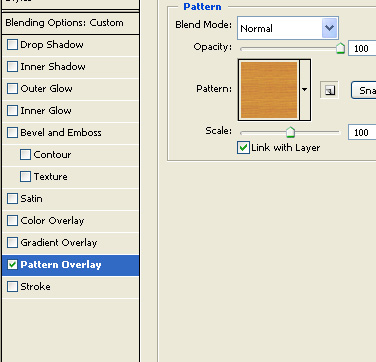Create new preset from current pattern icon
Screen dimensions: 376x362
[329, 90]
